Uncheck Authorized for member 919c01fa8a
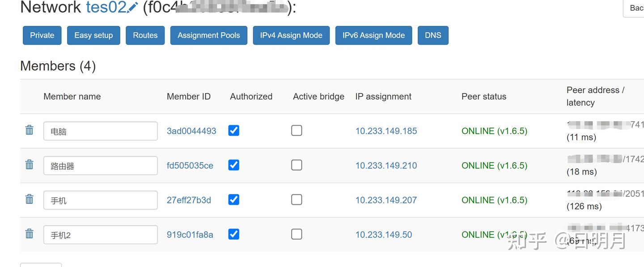Screen dimensions: 644x267 [233, 234]
